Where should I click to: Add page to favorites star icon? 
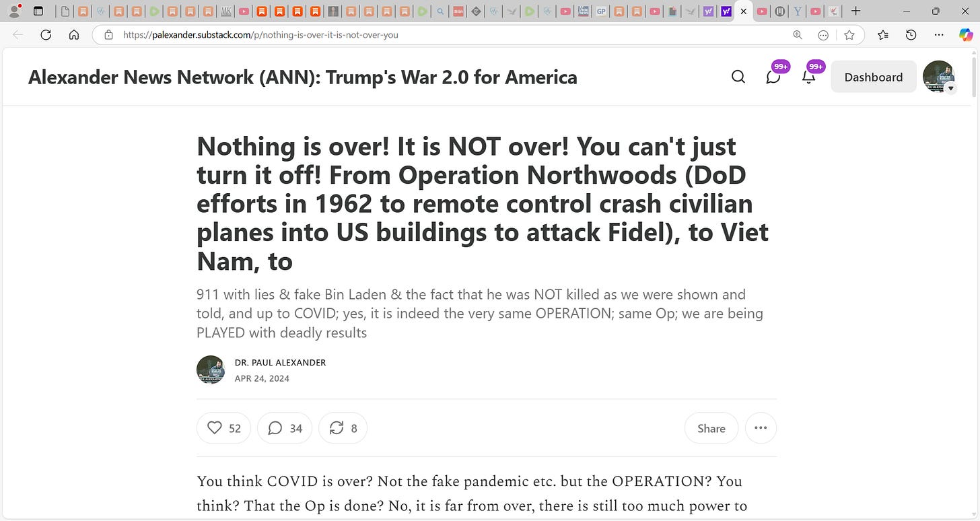[x=849, y=35]
